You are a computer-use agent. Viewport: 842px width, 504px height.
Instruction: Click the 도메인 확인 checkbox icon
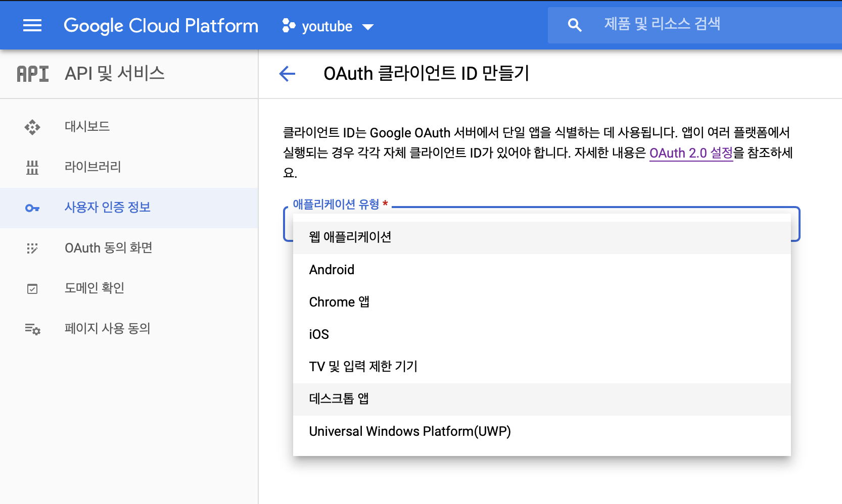tap(32, 289)
